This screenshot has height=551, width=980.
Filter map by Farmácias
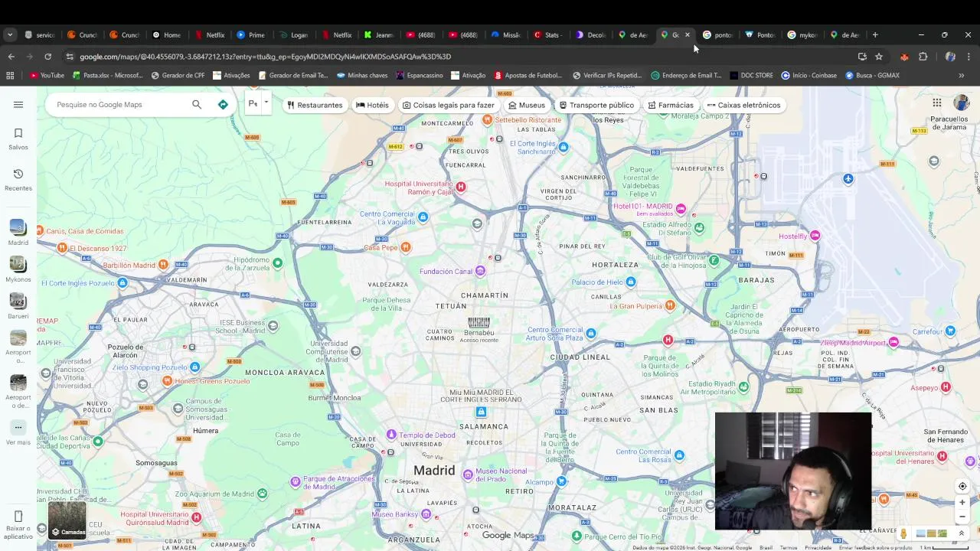coord(671,105)
